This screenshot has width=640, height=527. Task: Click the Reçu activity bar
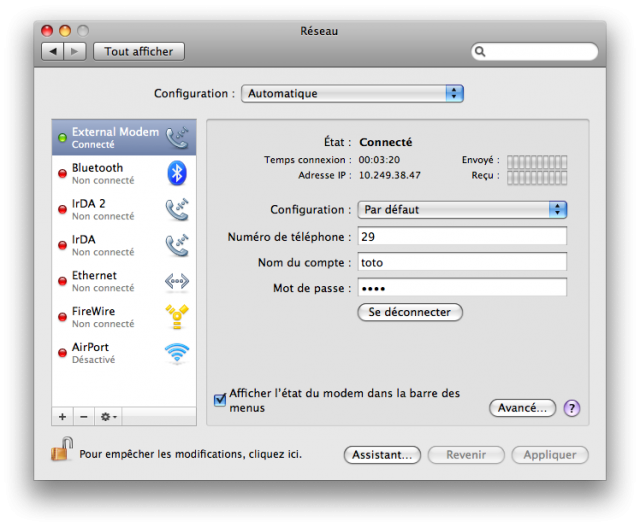pos(537,178)
